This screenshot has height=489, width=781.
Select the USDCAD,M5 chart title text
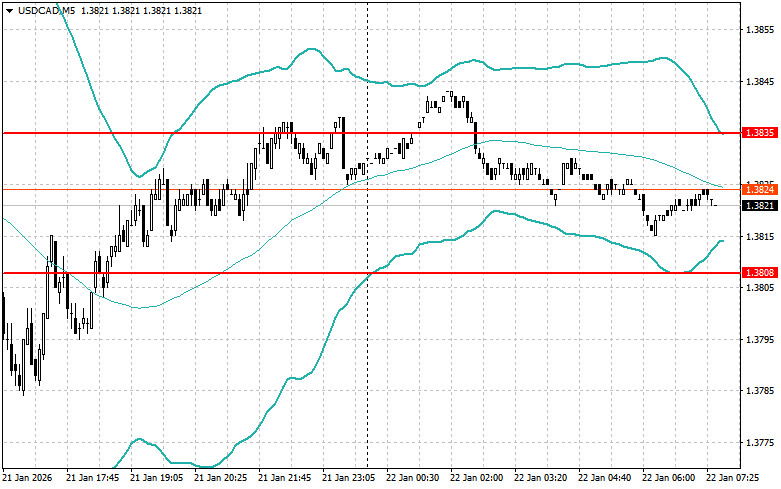pyautogui.click(x=47, y=10)
